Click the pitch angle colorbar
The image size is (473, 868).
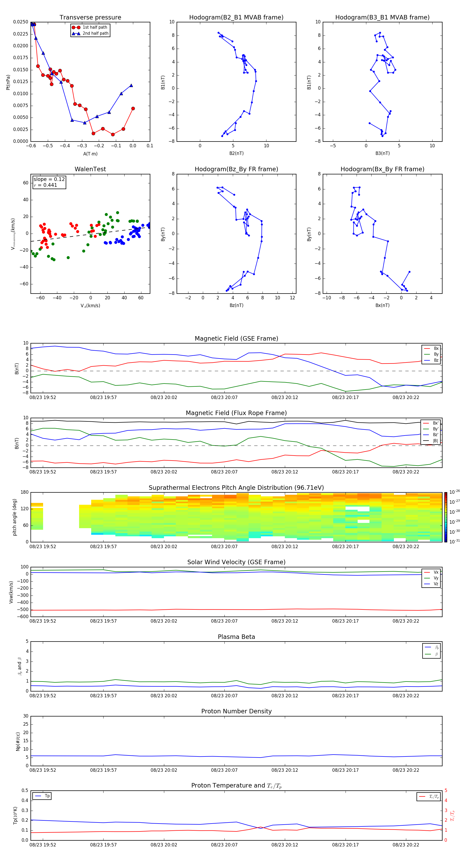(446, 517)
